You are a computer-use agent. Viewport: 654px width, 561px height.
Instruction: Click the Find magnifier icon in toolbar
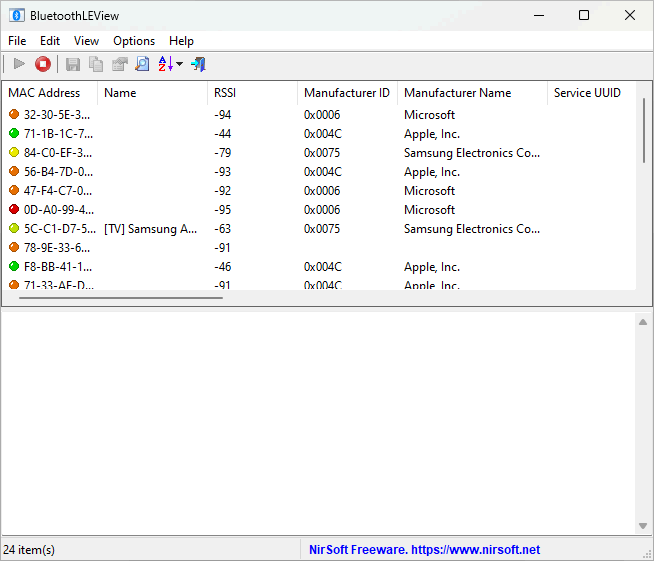coord(142,64)
